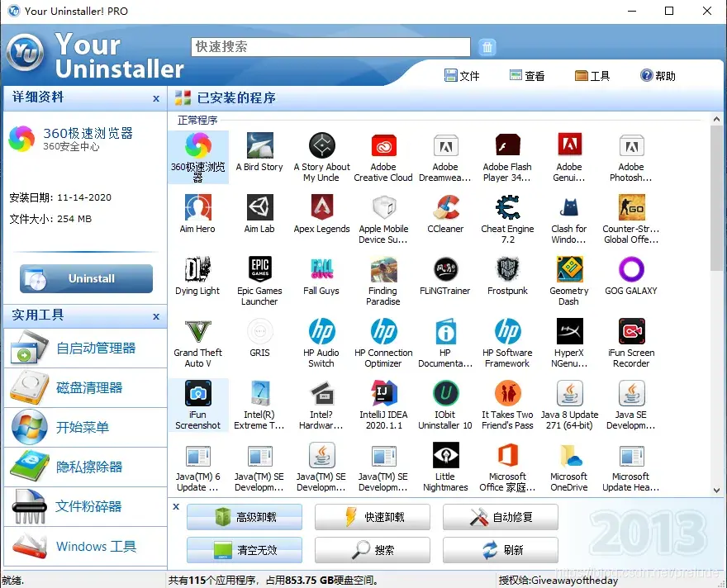Viewport: 727px width, 588px height.
Task: Select Aim Lab program icon
Action: point(259,207)
